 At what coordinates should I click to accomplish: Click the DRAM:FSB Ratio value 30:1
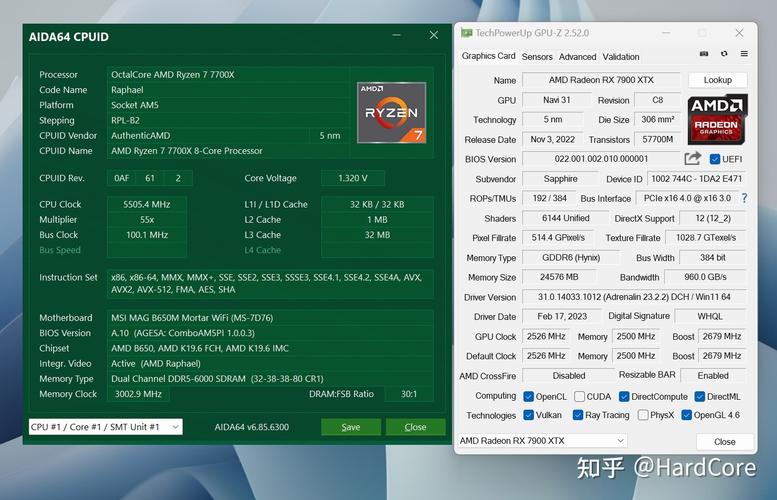click(409, 394)
